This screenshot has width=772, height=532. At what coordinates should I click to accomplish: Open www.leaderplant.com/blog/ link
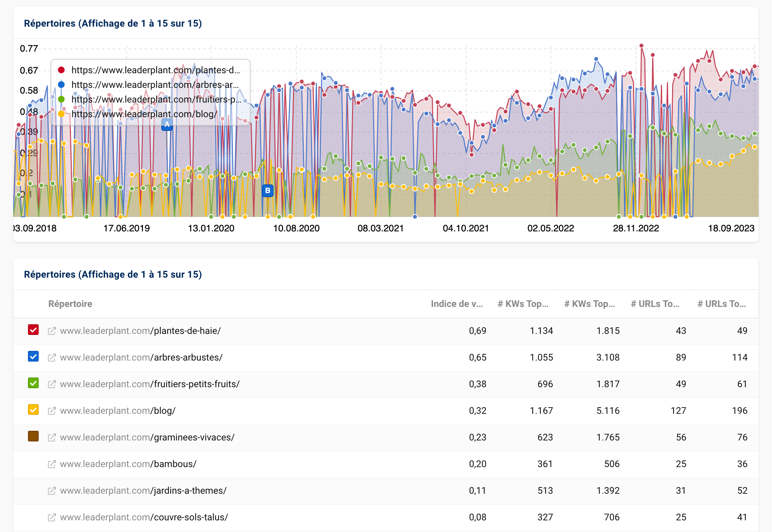[118, 411]
